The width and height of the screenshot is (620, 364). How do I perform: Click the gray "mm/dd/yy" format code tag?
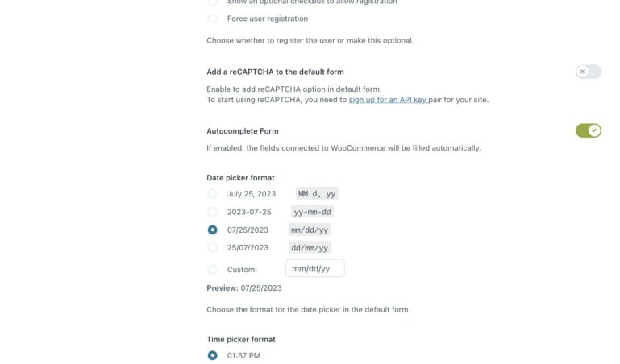pyautogui.click(x=310, y=230)
